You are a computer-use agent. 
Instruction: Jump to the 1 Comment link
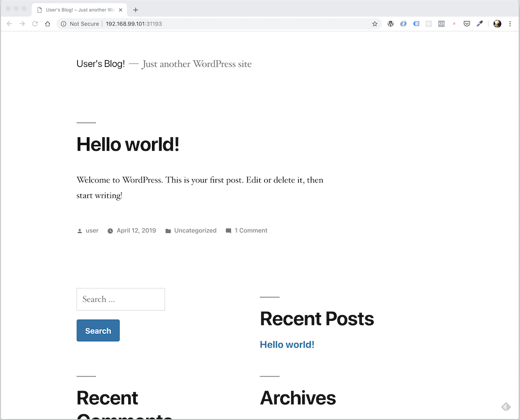pyautogui.click(x=251, y=231)
